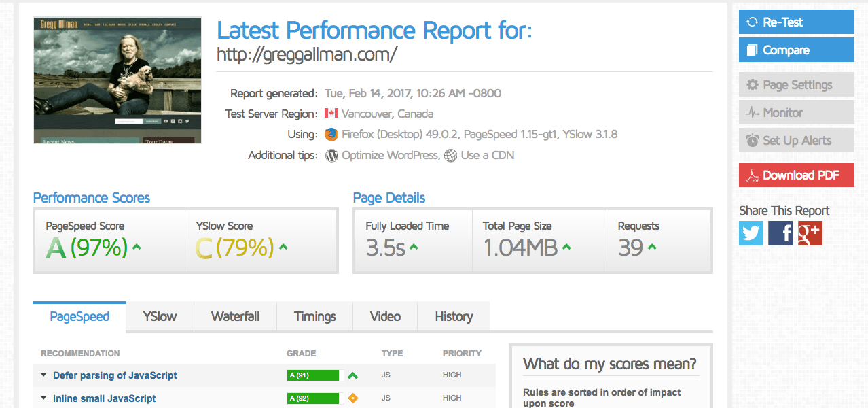Open the Gregg Allman site screenshot thumbnail
Screen dimensions: 868x408
pyautogui.click(x=117, y=80)
